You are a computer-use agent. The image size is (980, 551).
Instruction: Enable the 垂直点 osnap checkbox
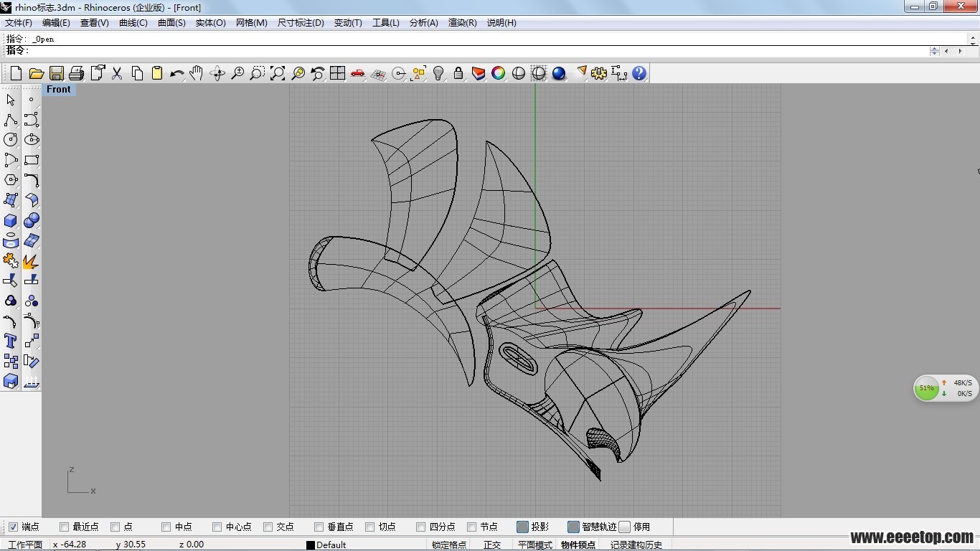[319, 527]
